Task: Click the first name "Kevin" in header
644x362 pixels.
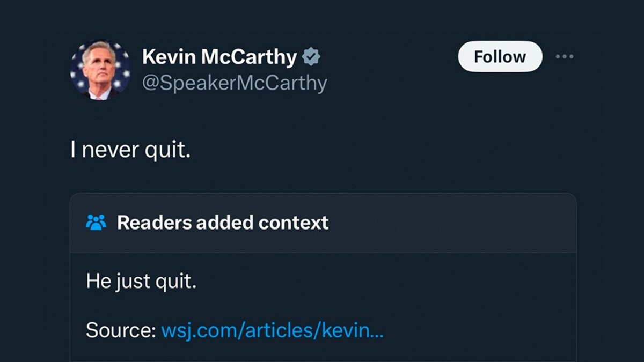Action: tap(168, 57)
